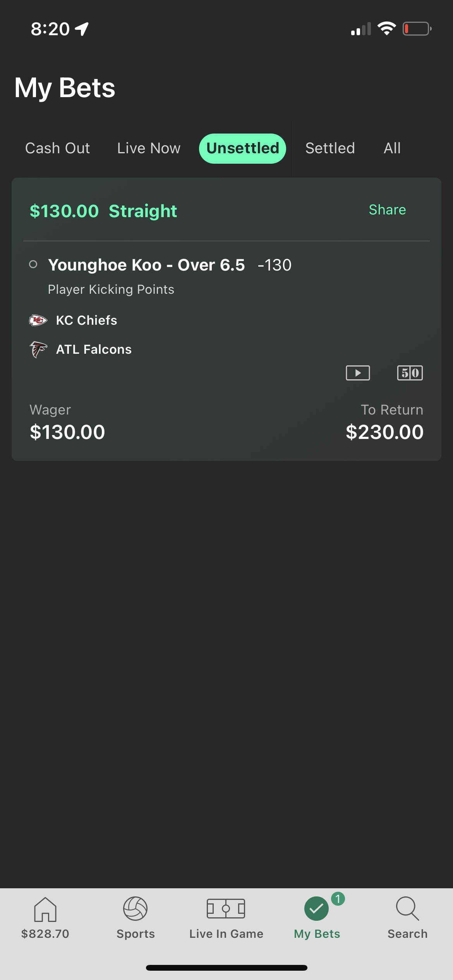Switch to the Settled tab
Viewport: 453px width, 980px height.
coord(330,148)
